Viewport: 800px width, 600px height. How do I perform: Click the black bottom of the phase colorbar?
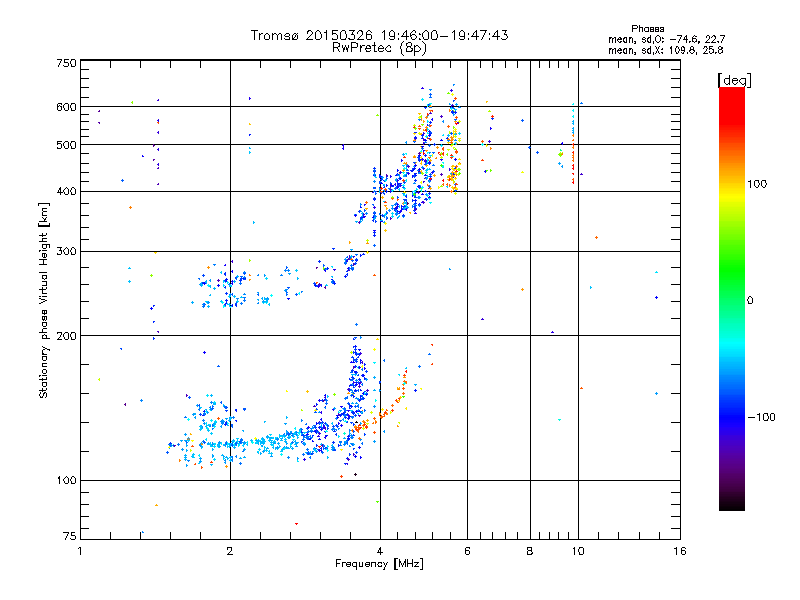(732, 503)
